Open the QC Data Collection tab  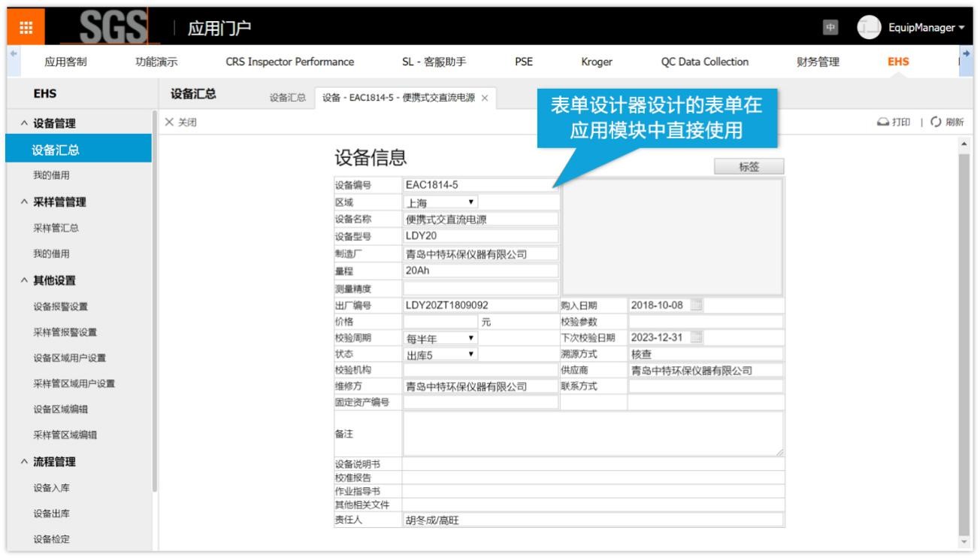coord(704,62)
